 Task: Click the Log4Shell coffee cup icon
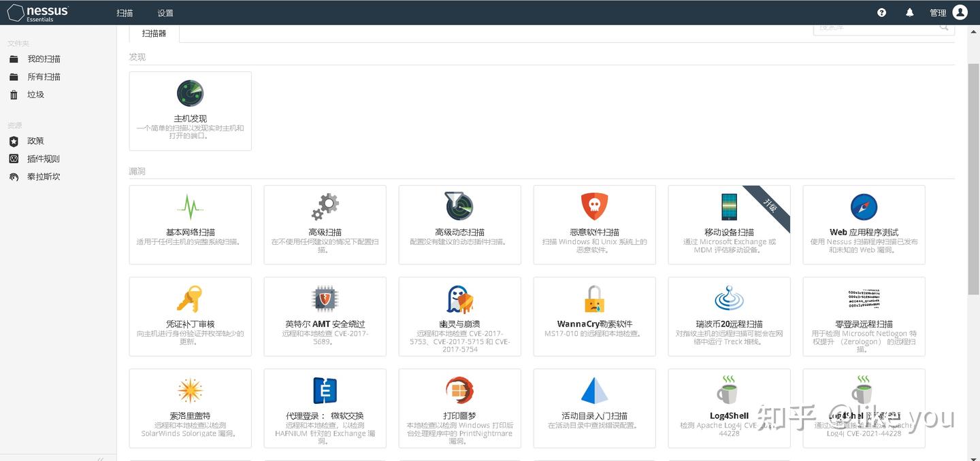[729, 390]
